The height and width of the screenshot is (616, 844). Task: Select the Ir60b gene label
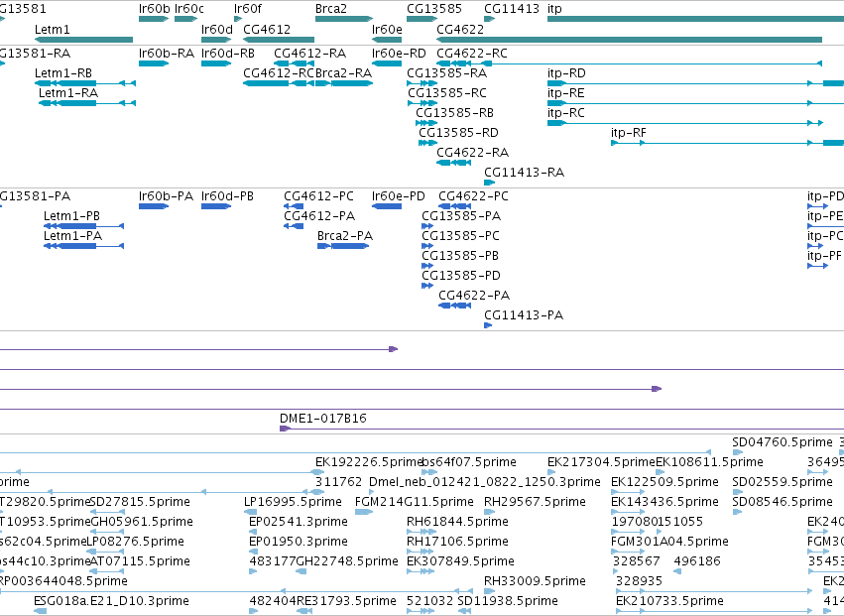(155, 9)
